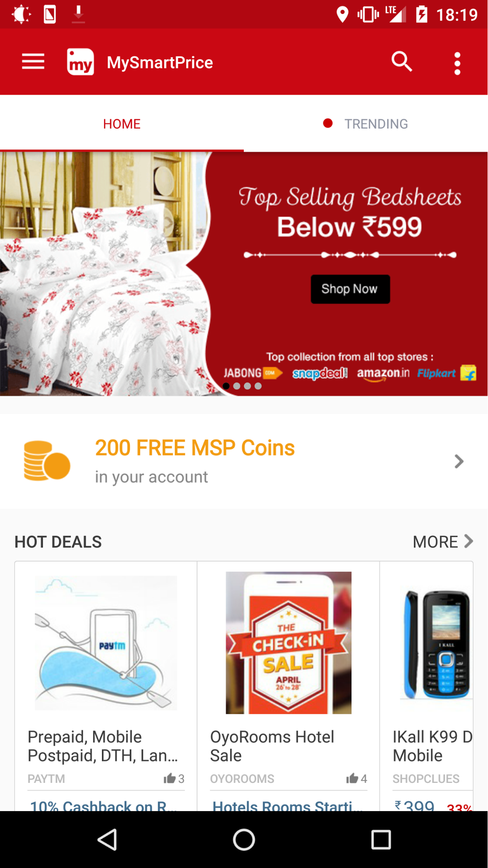
Task: Tap the MSP gold coins icon
Action: click(x=46, y=461)
